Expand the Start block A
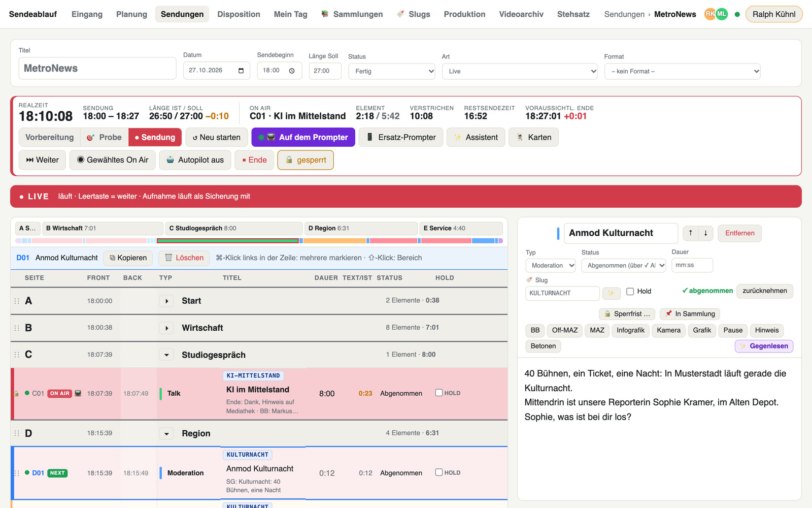Image resolution: width=812 pixels, height=508 pixels. pos(166,301)
